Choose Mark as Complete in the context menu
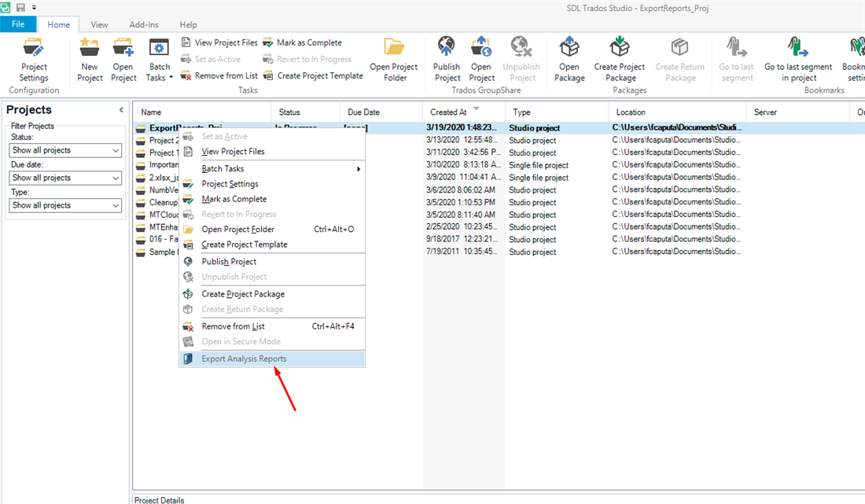The width and height of the screenshot is (865, 504). coord(272,199)
